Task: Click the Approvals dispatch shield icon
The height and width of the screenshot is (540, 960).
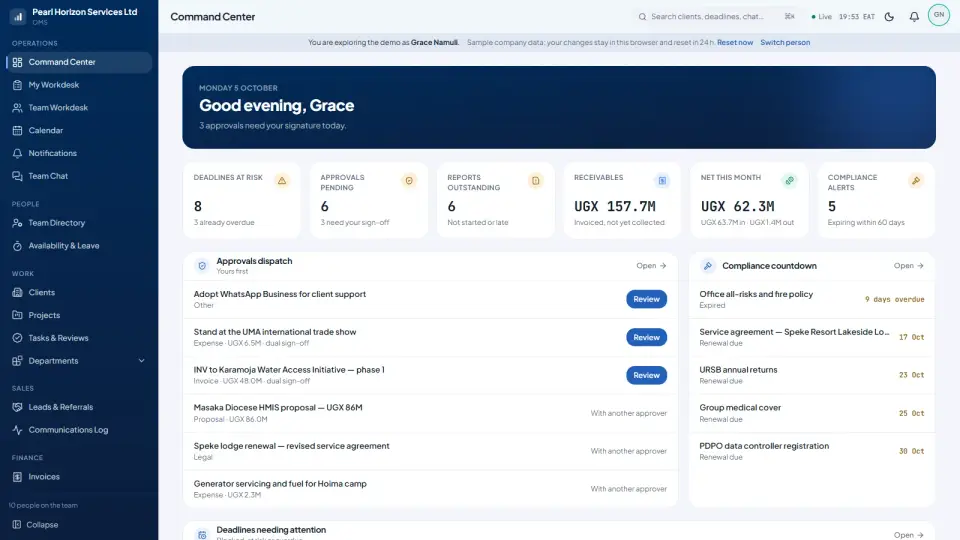Action: click(202, 266)
